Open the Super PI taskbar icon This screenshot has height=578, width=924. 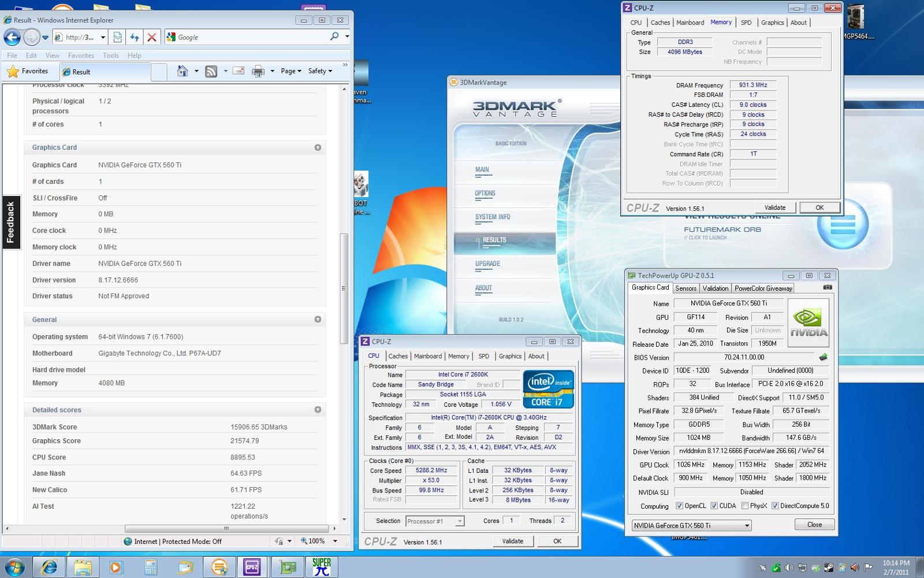coord(321,567)
